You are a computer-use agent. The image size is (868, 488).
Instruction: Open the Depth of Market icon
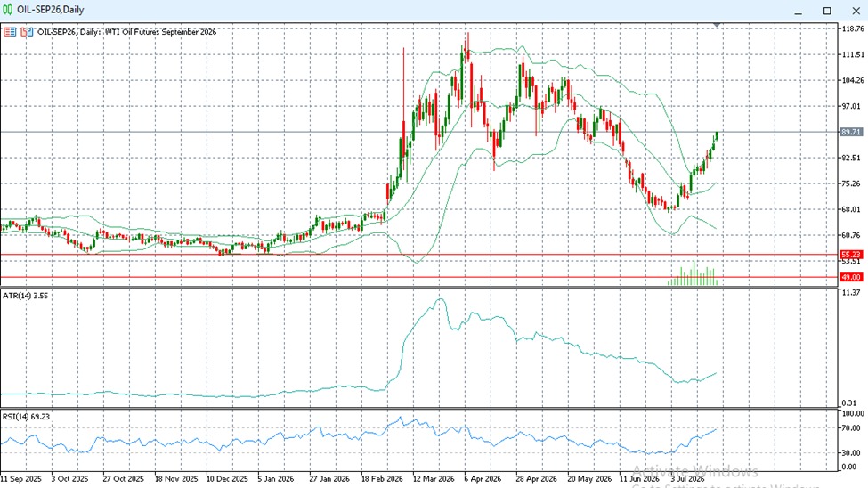coord(10,32)
